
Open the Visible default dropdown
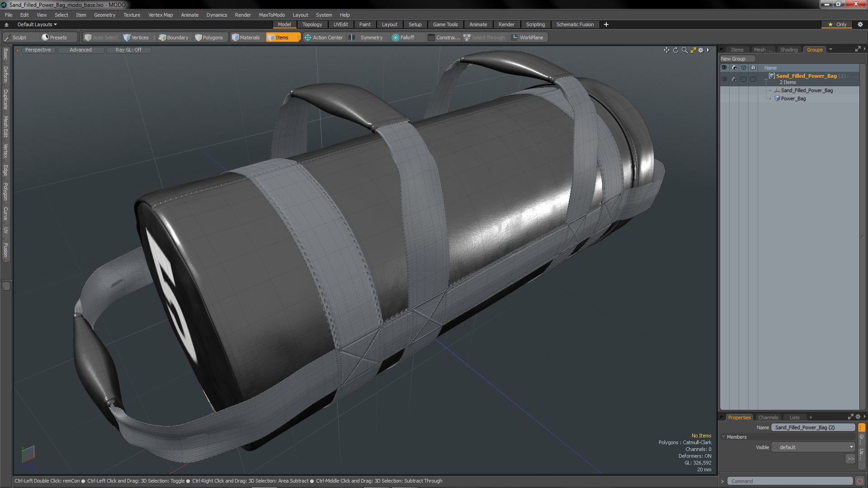coord(814,447)
